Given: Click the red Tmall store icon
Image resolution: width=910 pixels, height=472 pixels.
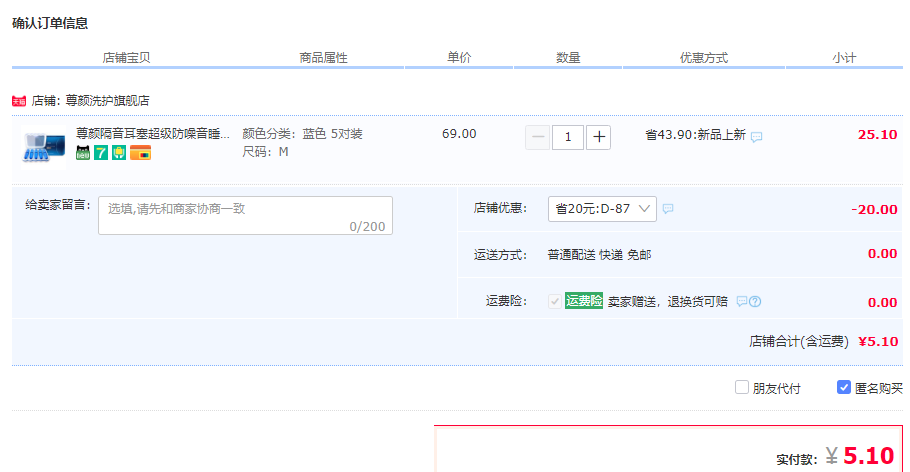Looking at the screenshot, I should coord(19,101).
